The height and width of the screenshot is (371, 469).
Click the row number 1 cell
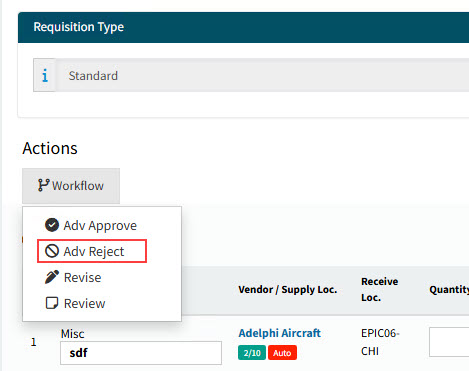33,342
